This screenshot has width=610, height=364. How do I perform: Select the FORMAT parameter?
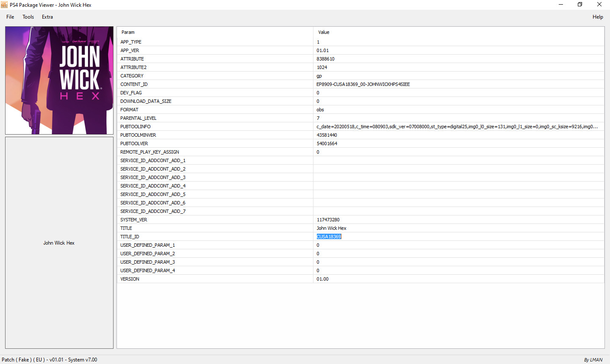coord(129,110)
